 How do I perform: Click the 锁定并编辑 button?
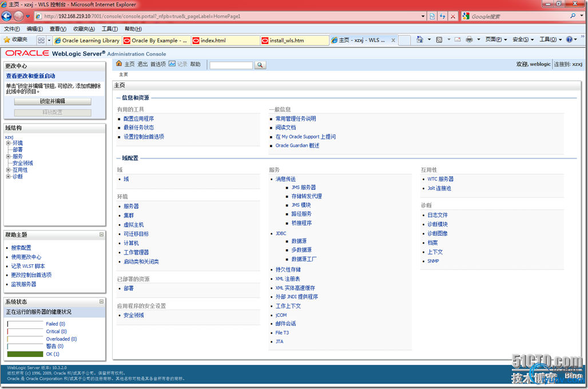[53, 101]
